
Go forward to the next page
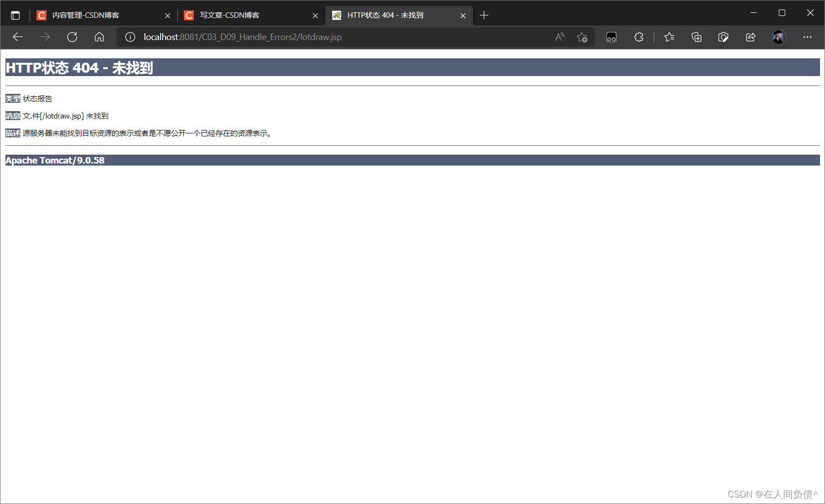45,37
